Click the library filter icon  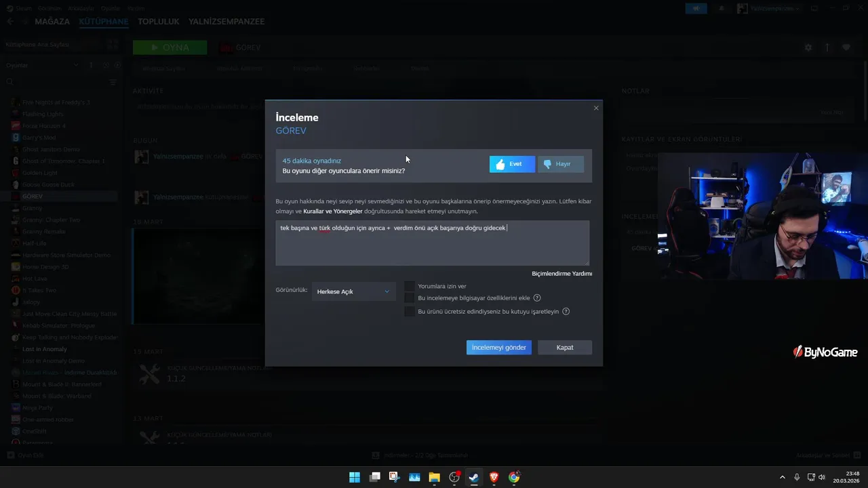(113, 82)
